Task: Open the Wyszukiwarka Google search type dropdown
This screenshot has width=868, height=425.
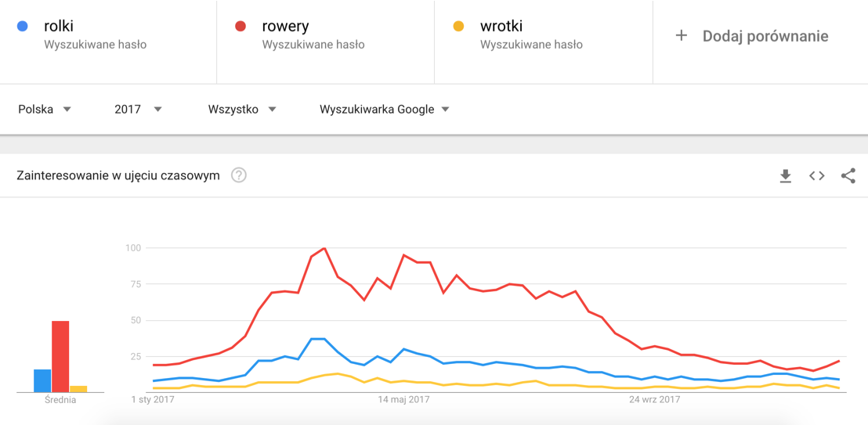Action: coord(384,109)
